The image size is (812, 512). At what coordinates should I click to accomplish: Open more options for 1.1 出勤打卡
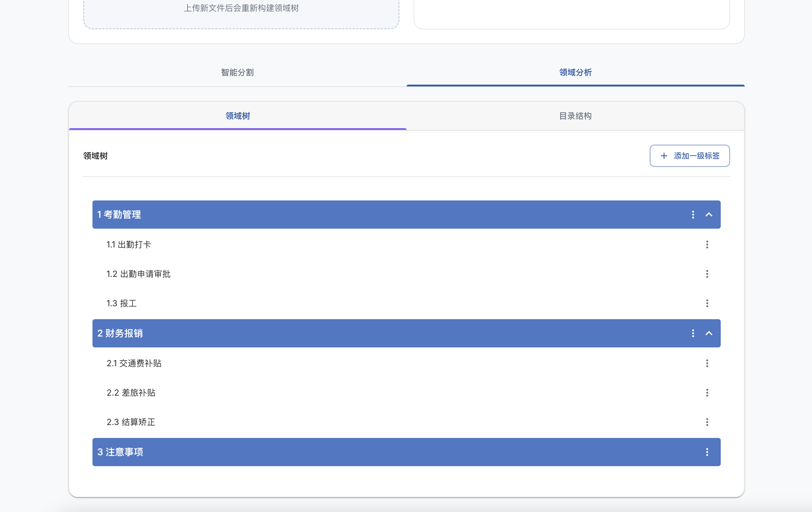(707, 244)
